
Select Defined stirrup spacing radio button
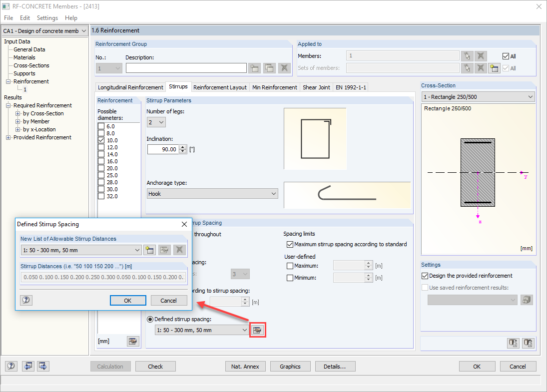click(x=150, y=319)
